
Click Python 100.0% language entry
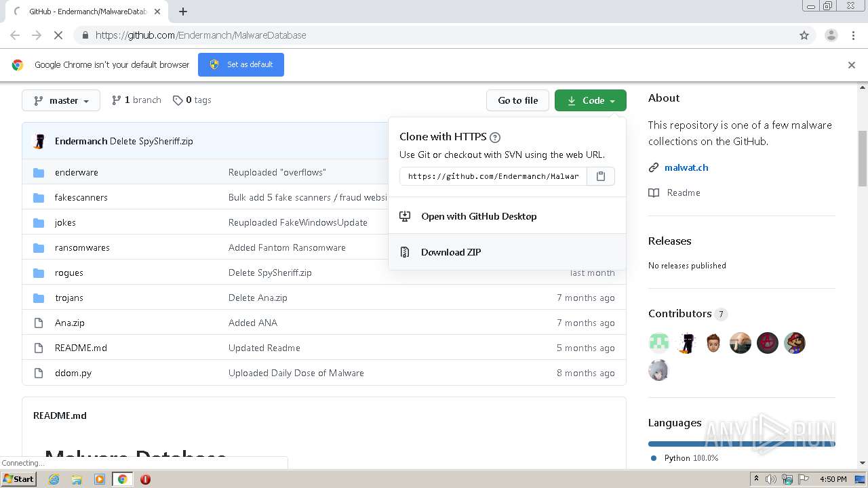[684, 458]
